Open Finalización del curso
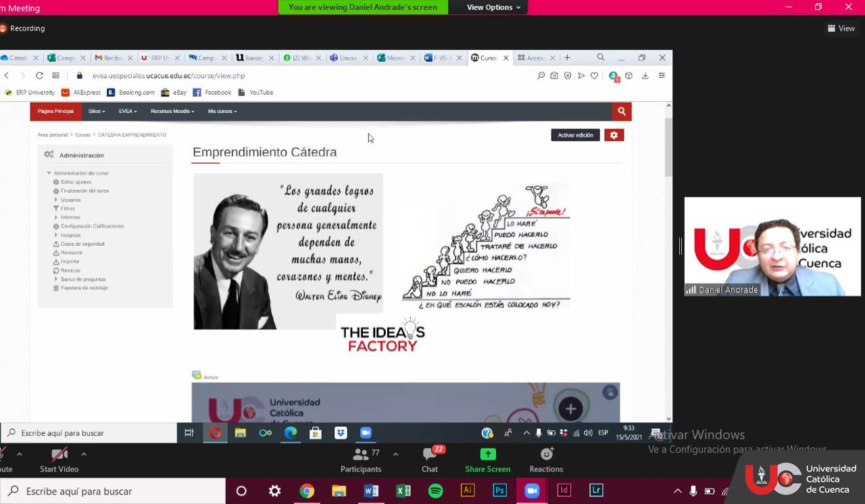 84,191
